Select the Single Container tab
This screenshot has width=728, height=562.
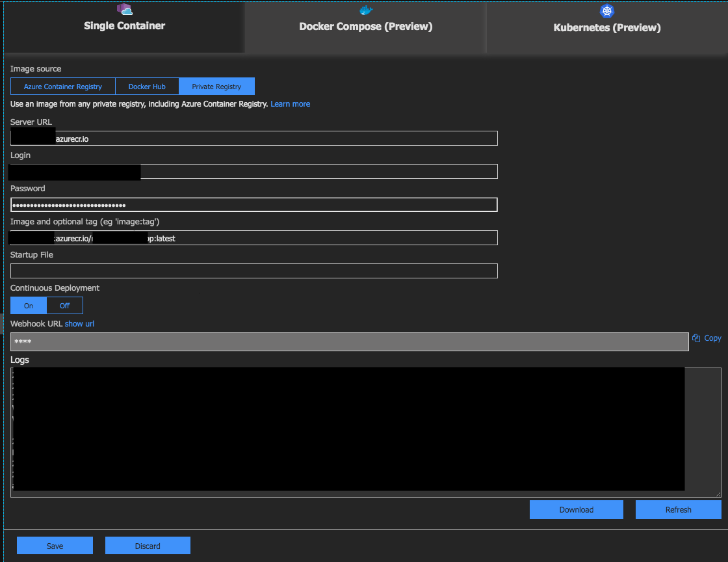[x=124, y=27]
